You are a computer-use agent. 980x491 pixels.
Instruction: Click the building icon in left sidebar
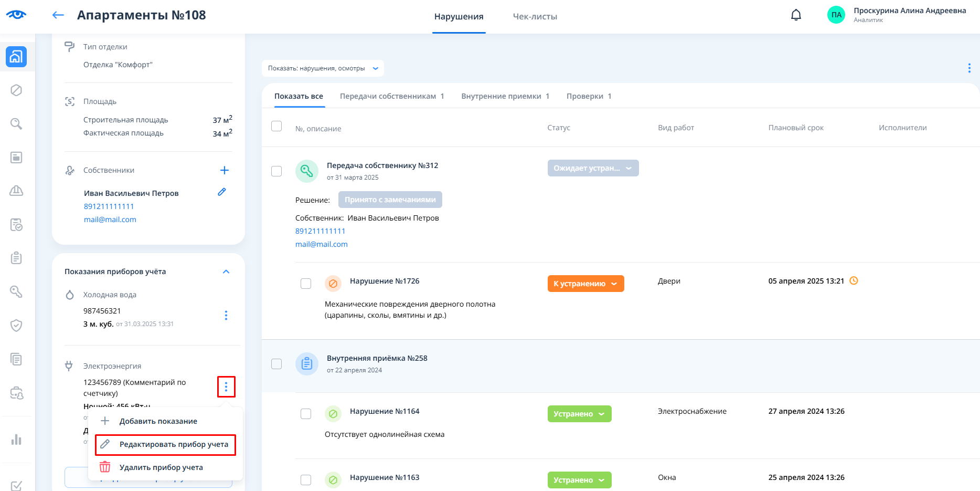click(x=16, y=57)
